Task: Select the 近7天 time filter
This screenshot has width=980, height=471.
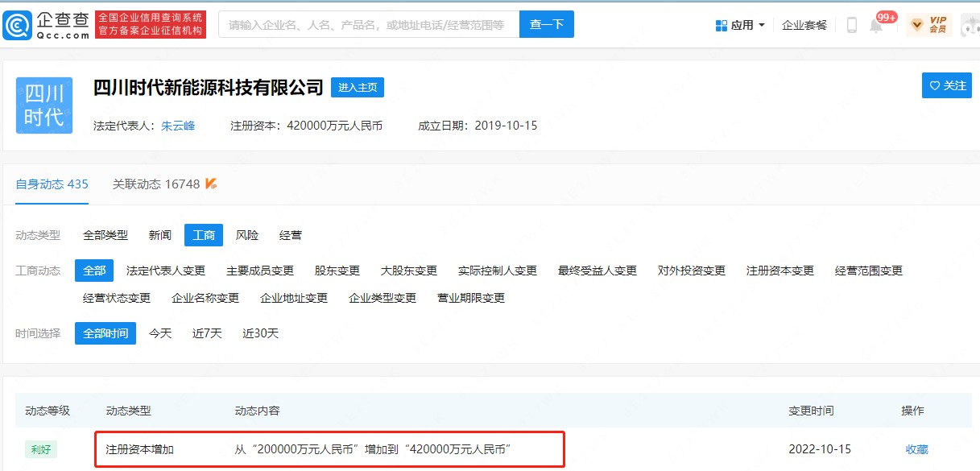Action: (207, 333)
